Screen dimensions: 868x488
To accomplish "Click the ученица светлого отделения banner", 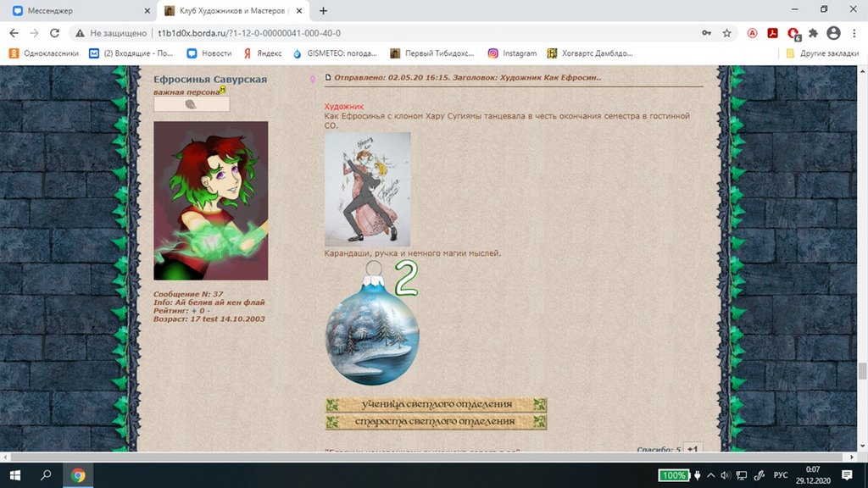I will (x=437, y=404).
